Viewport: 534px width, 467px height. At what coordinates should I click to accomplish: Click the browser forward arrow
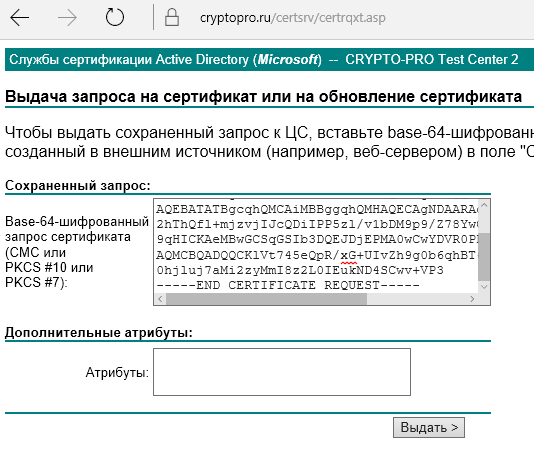tap(67, 17)
